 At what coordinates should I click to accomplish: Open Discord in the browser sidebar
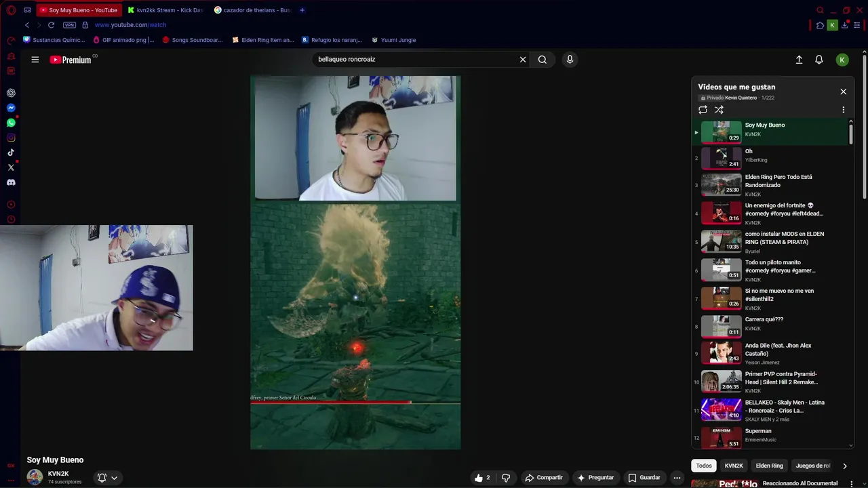coord(11,182)
